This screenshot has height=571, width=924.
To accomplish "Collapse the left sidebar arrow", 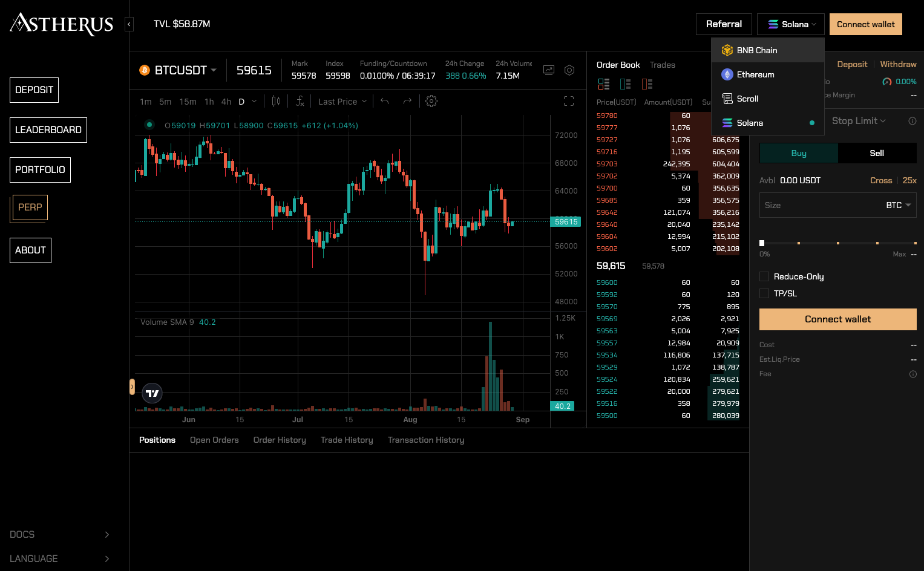I will click(x=129, y=24).
